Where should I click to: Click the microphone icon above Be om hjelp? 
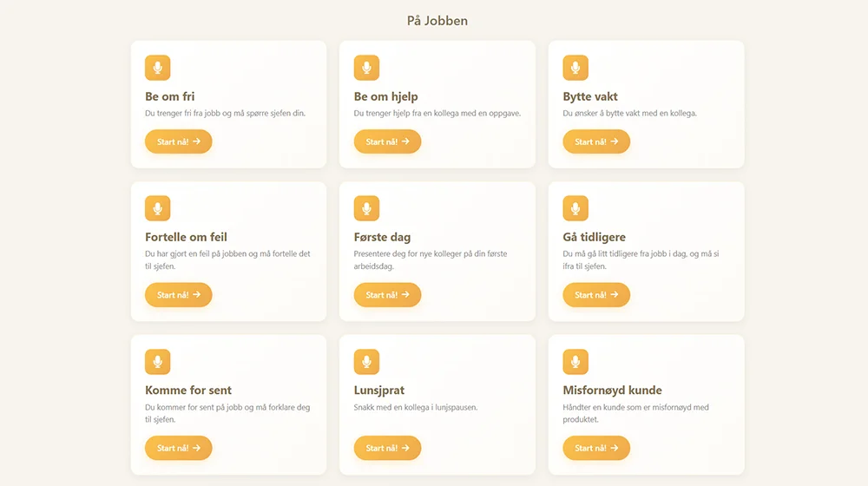(366, 68)
